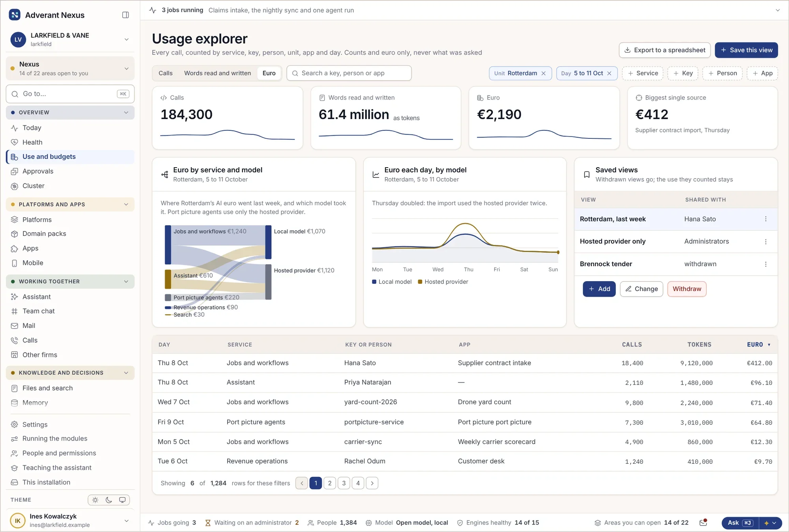The height and width of the screenshot is (532, 789).
Task: Save this view
Action: 746,50
